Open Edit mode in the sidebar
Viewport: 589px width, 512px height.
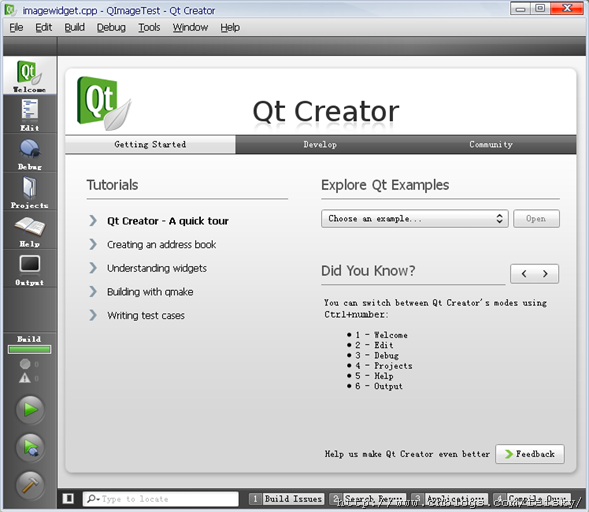(x=30, y=114)
